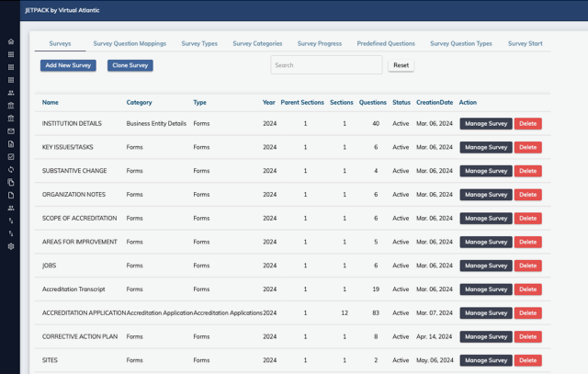This screenshot has height=374, width=588.
Task: Delete the CORRECTIVE ACTION PLAN survey
Action: point(527,337)
